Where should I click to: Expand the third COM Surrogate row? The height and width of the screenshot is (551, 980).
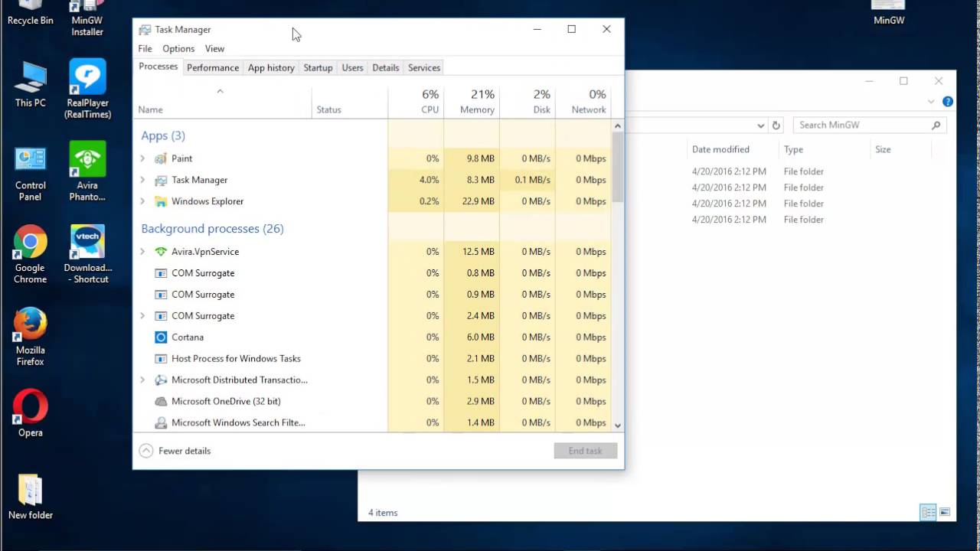142,316
